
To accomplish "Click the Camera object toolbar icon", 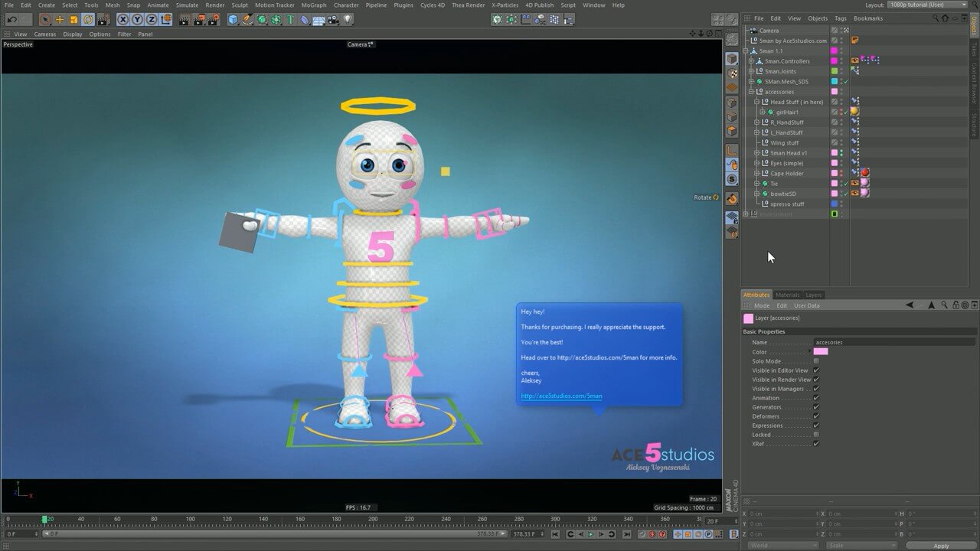I will (333, 19).
